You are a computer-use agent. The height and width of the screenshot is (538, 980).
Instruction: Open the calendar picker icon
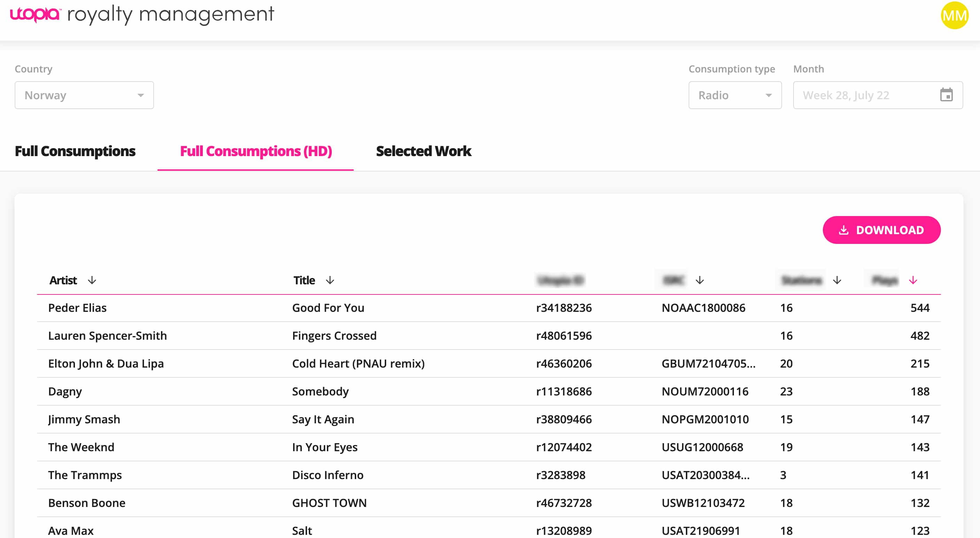(x=946, y=95)
